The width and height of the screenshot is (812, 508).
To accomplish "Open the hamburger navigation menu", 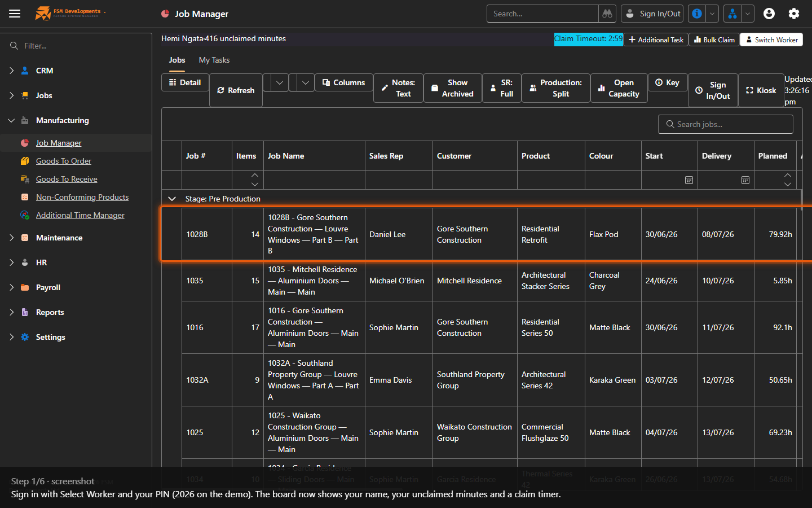I will [x=15, y=14].
